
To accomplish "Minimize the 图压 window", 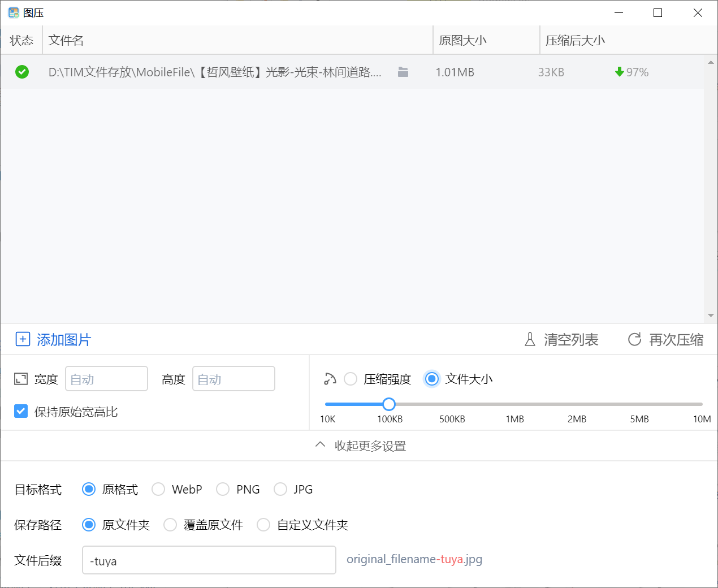I will [x=619, y=12].
